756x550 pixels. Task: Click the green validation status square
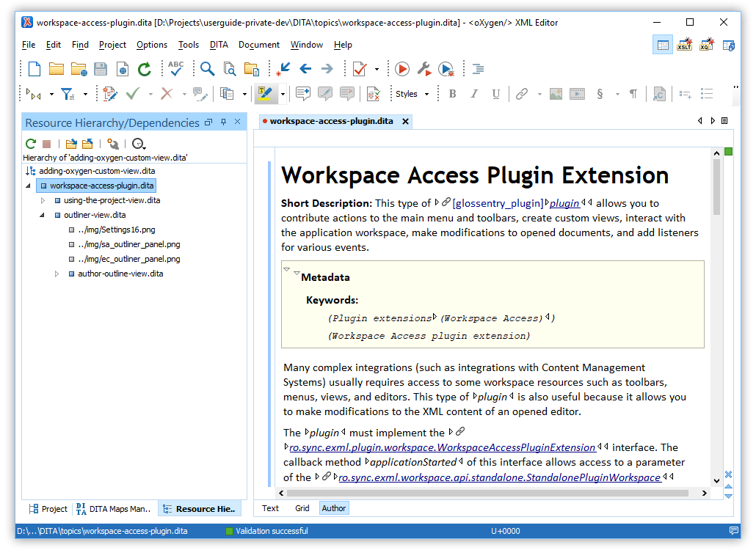pos(729,152)
